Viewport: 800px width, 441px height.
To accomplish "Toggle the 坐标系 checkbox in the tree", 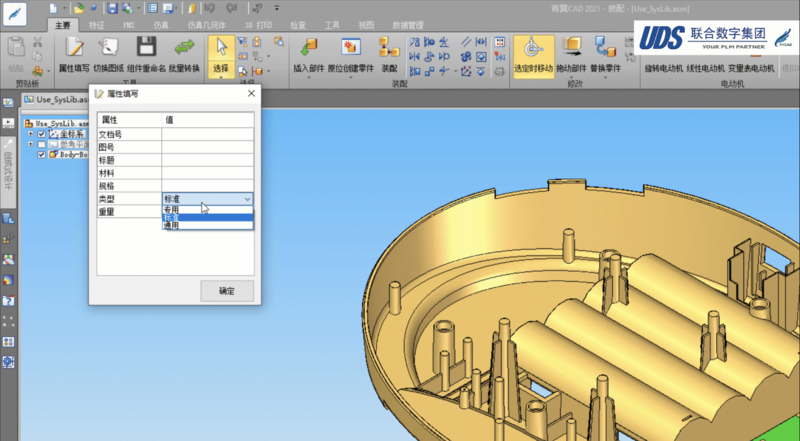I will pyautogui.click(x=42, y=134).
